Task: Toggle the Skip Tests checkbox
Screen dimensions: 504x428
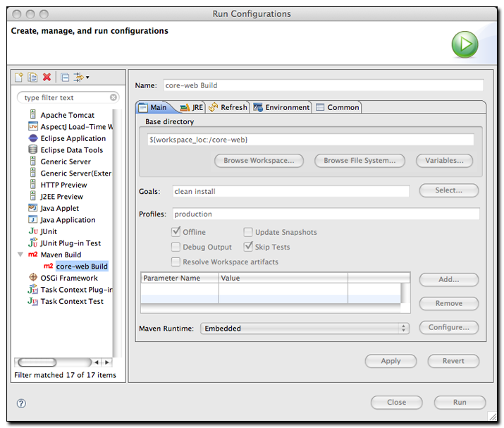Action: (248, 247)
